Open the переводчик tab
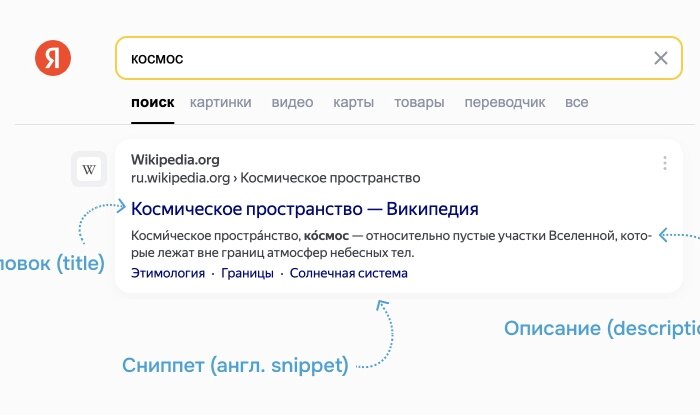 [505, 102]
